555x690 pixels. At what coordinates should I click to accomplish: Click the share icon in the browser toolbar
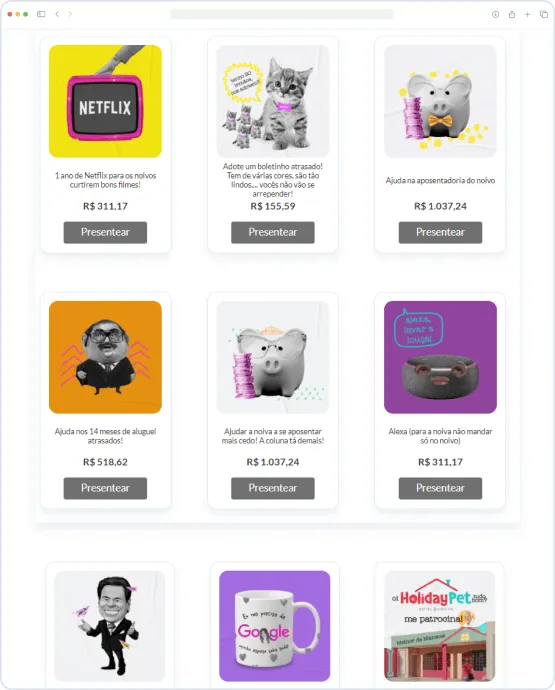pos(512,15)
